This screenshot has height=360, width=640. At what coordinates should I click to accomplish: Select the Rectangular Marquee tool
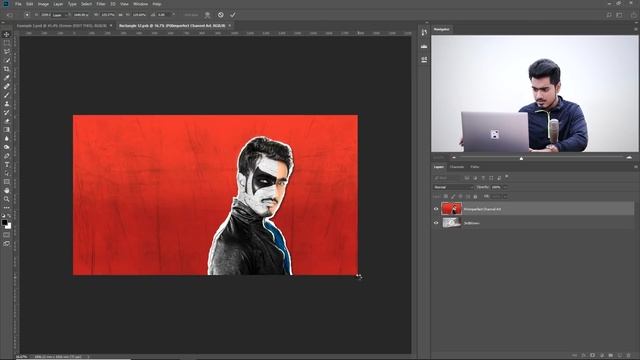pos(7,43)
